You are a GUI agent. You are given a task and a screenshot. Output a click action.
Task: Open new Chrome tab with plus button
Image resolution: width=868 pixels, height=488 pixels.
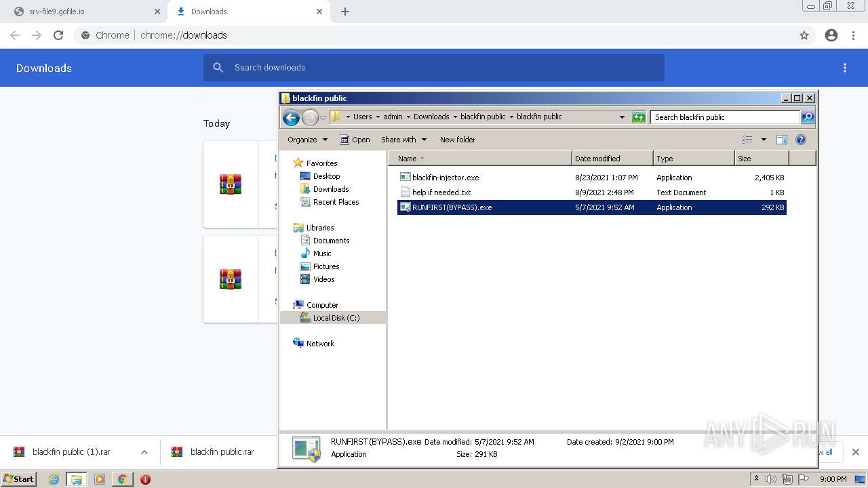345,12
